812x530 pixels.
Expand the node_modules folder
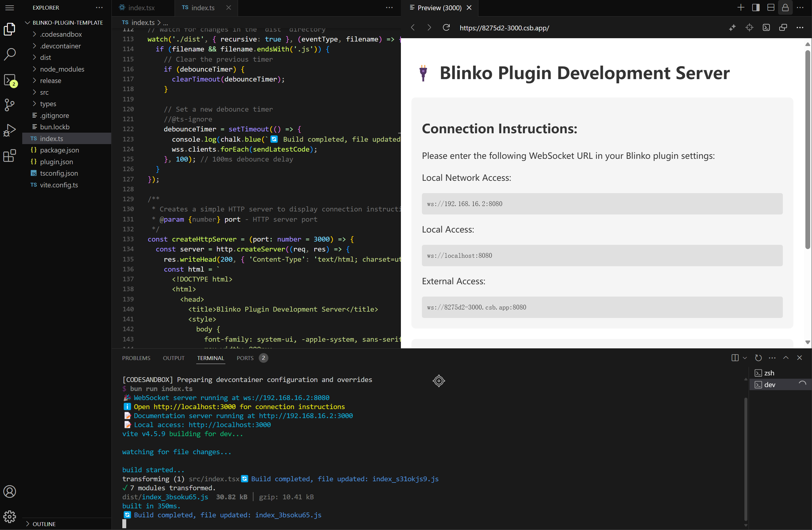coord(66,69)
